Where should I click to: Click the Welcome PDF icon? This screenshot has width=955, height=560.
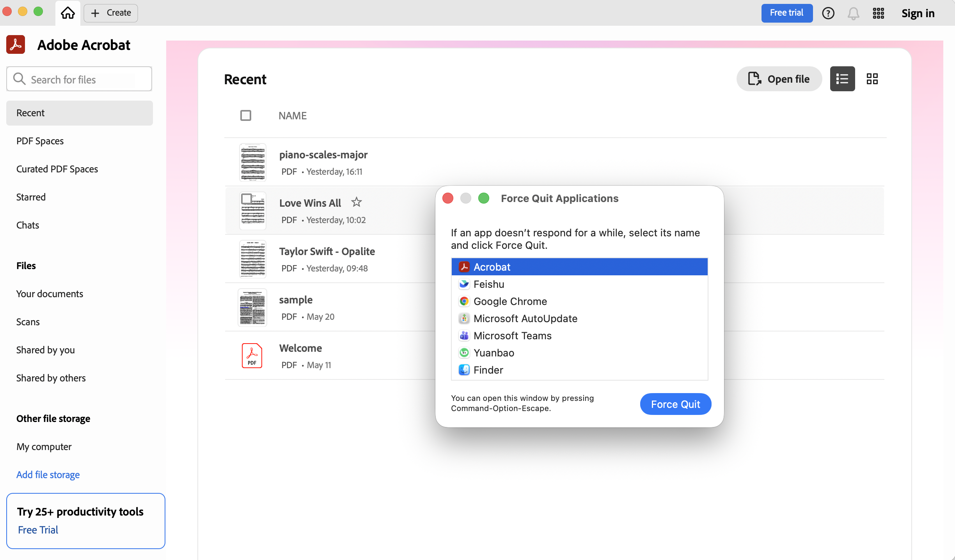252,355
